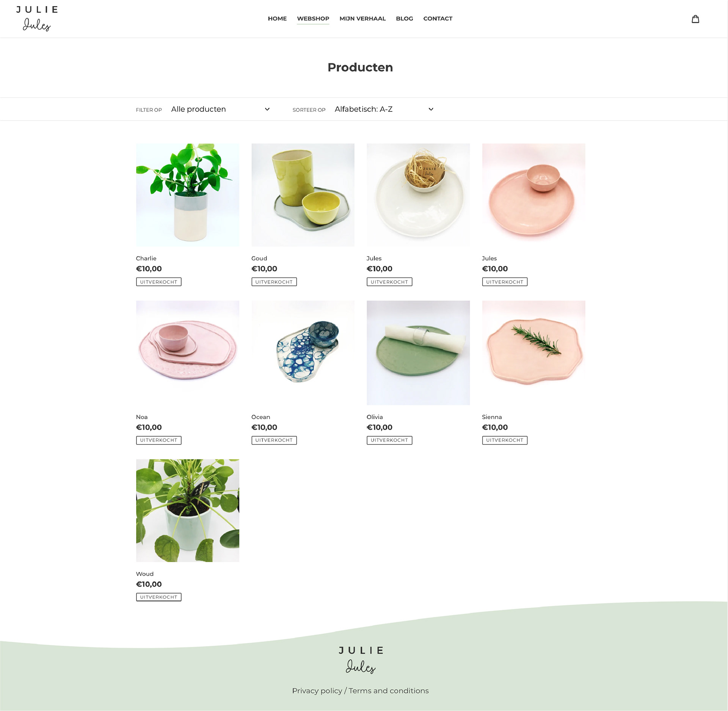Open the shopping cart icon

pyautogui.click(x=695, y=19)
